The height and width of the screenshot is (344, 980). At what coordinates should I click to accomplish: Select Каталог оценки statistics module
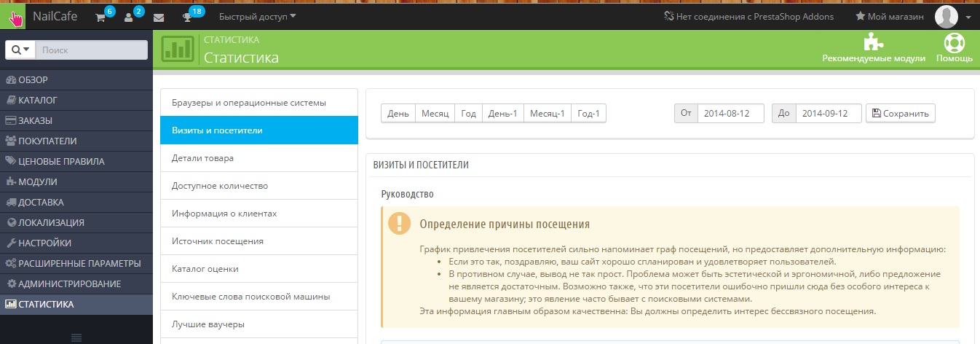pos(259,269)
